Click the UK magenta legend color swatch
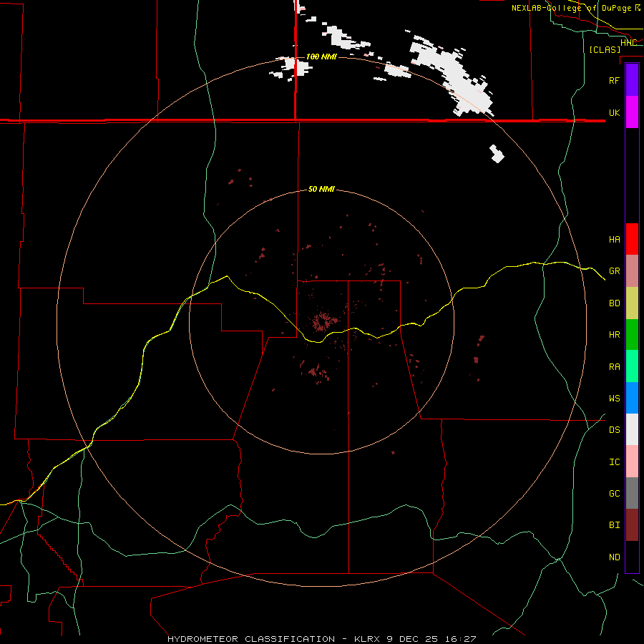This screenshot has height=644, width=644. [632, 112]
